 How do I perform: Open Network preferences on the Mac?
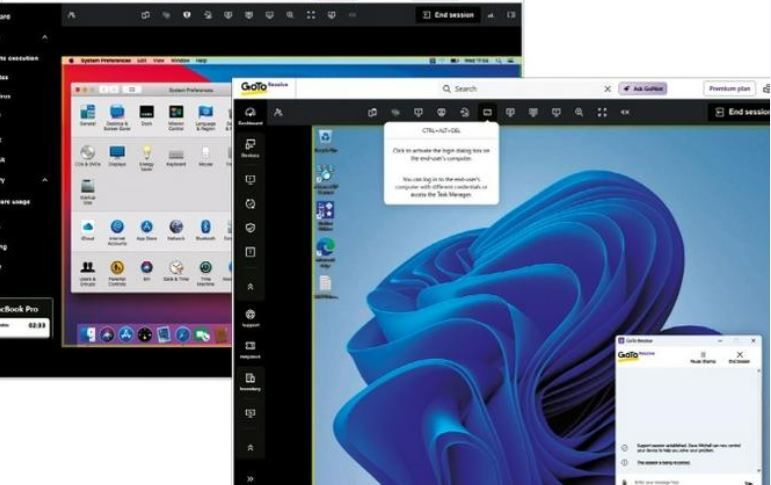pyautogui.click(x=176, y=230)
